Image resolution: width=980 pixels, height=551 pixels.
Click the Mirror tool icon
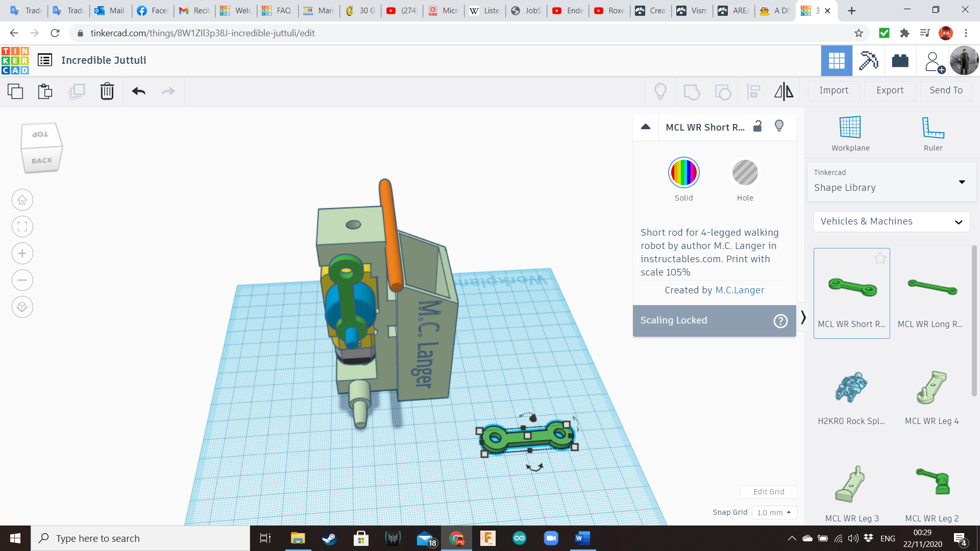tap(783, 91)
